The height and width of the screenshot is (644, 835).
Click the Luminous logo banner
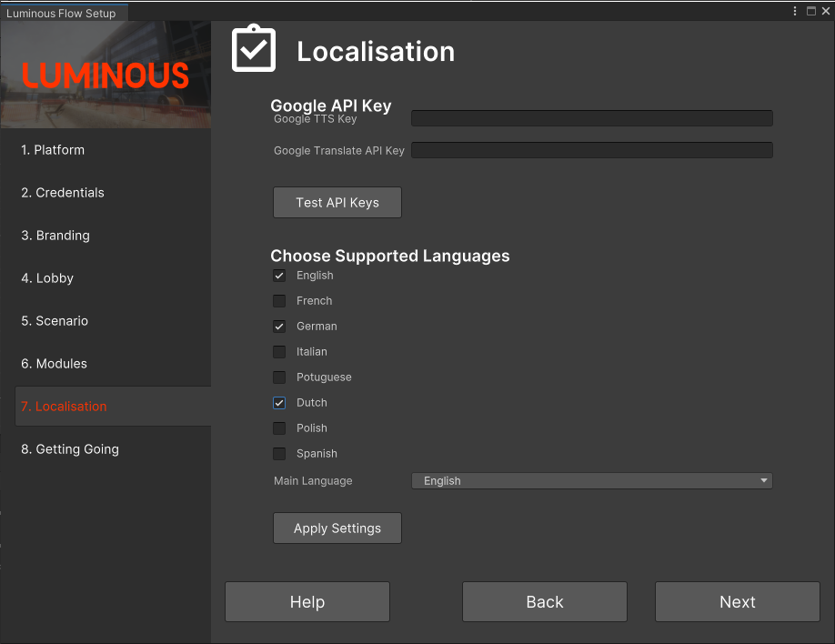point(106,75)
